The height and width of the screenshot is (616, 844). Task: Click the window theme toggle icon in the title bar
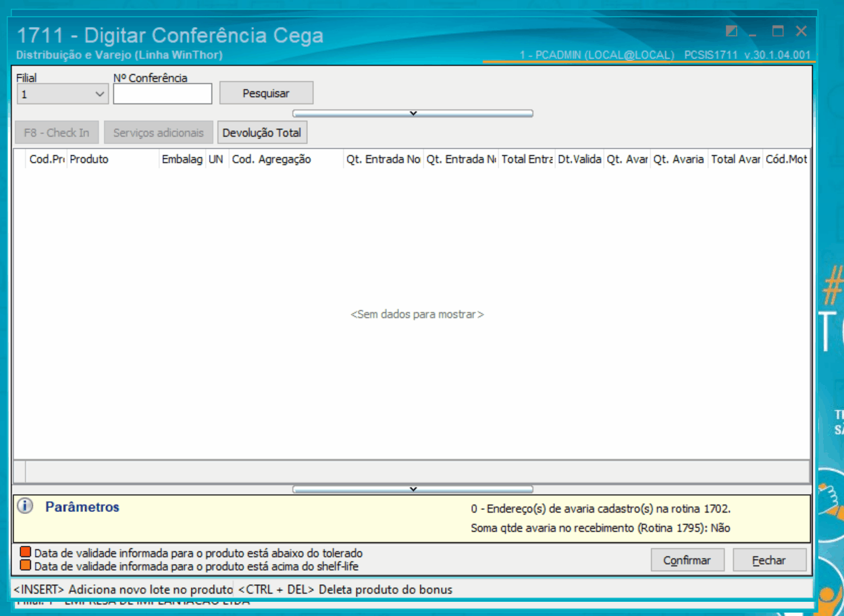coord(731,31)
